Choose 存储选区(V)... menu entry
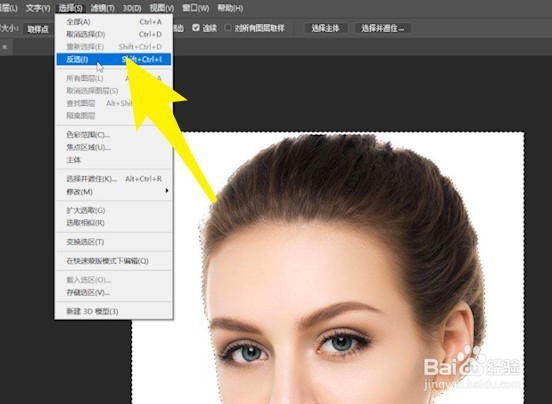Image resolution: width=552 pixels, height=404 pixels. [x=114, y=292]
